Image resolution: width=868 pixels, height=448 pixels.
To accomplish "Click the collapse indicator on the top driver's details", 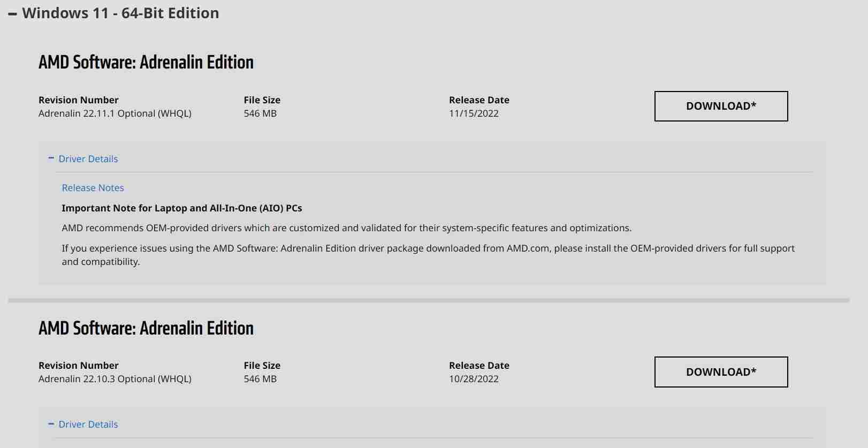I will (51, 157).
